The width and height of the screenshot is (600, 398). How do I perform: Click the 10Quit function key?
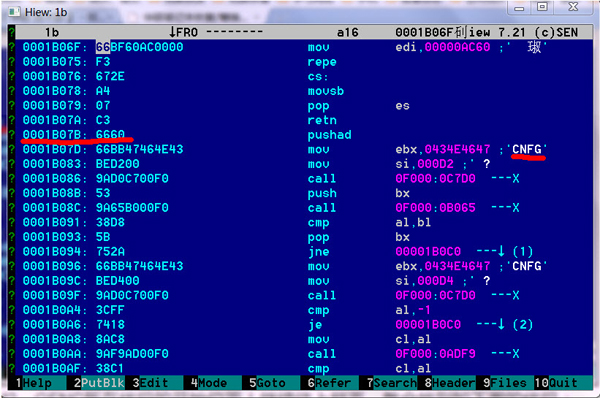click(556, 383)
